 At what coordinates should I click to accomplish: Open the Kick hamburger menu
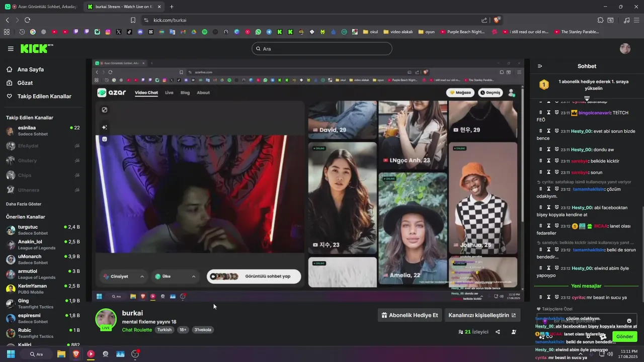click(x=11, y=49)
